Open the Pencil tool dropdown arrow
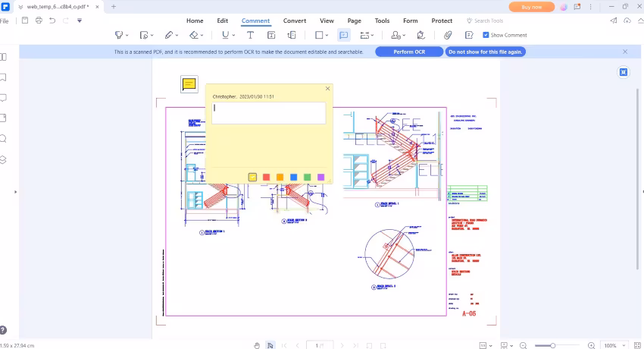The image size is (644, 349). (x=177, y=36)
